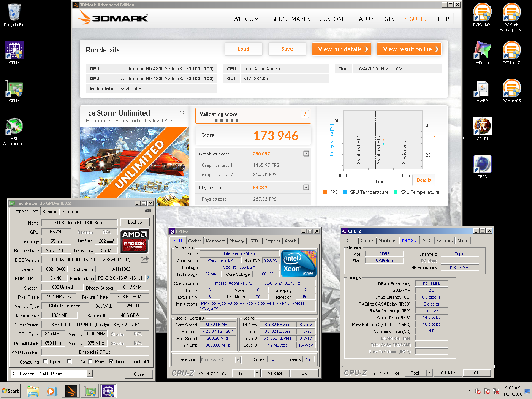Click the taskbar clock showing 9:03 AM
532x399 pixels.
tap(513, 391)
